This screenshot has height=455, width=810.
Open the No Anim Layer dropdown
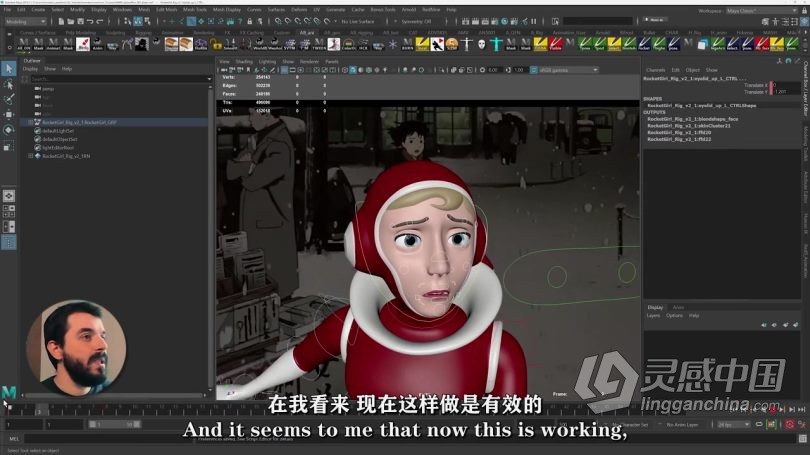[682, 425]
